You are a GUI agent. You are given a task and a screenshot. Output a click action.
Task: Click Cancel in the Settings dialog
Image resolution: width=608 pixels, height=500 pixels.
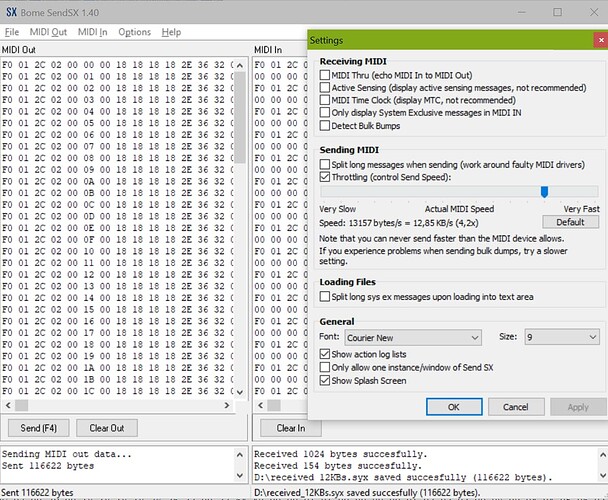[x=516, y=407]
